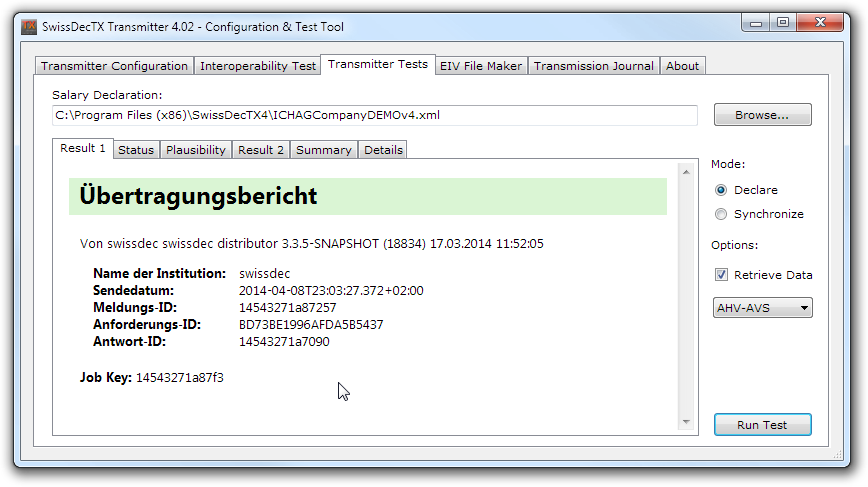This screenshot has width=868, height=487.
Task: Select the Synchronize mode option
Action: 721,214
